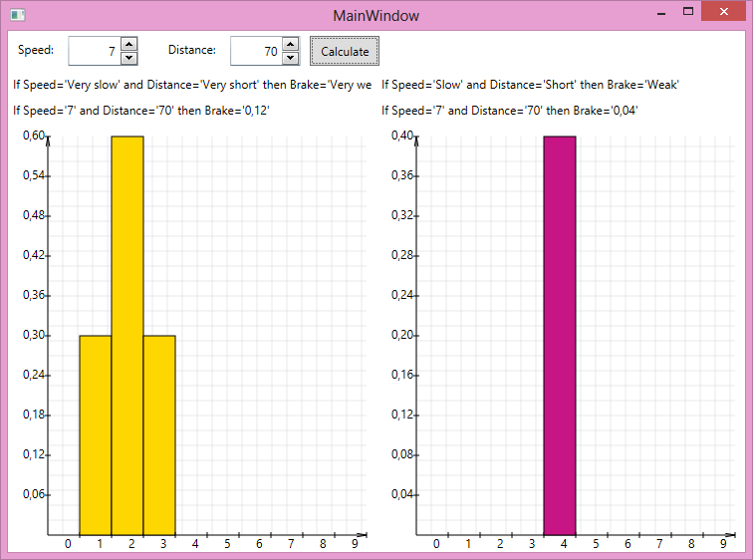753x560 pixels.
Task: Click the Speed='Slow' Brake='Weak' rule text
Action: [530, 86]
